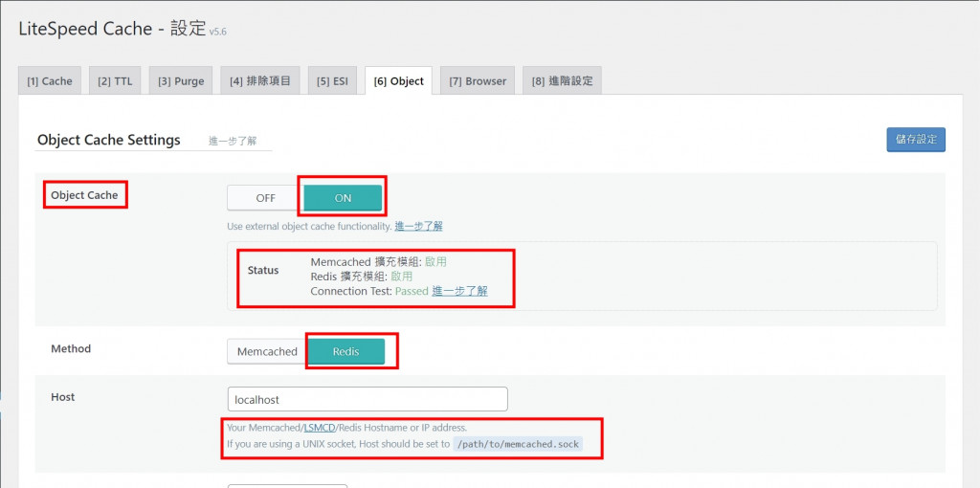Click the Host input field with localhost

pos(367,399)
